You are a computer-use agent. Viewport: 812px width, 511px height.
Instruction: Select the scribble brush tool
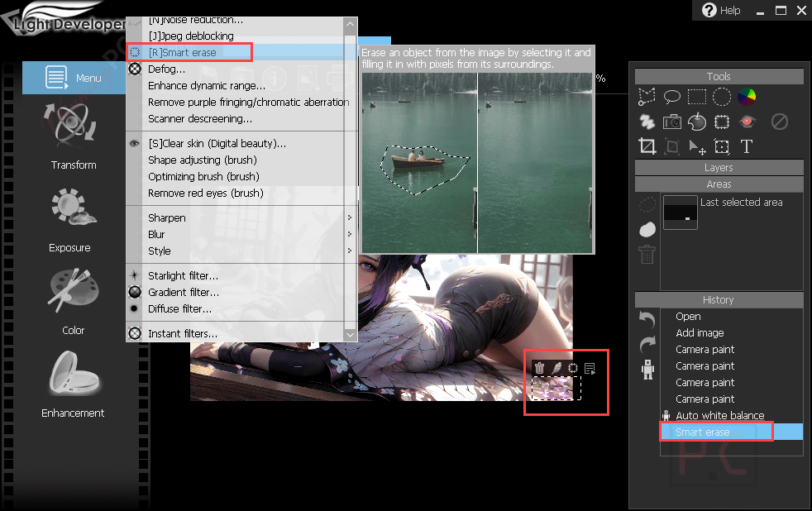[647, 122]
